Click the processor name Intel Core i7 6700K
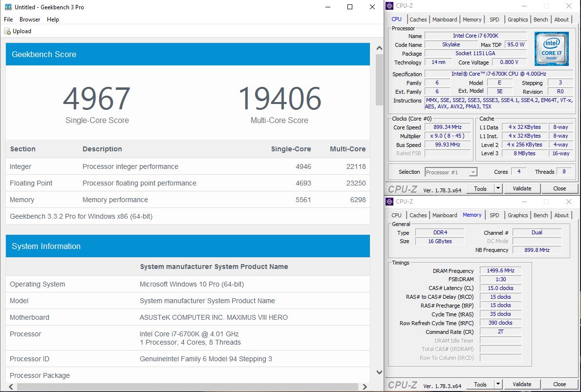581x392 pixels. (x=476, y=36)
